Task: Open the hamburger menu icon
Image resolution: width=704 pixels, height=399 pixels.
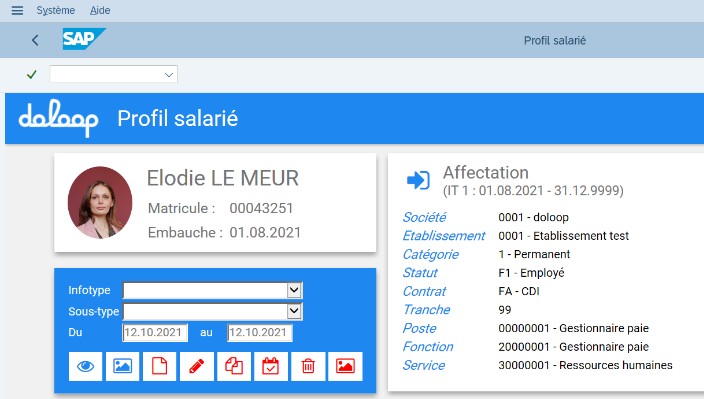Action: 17,10
